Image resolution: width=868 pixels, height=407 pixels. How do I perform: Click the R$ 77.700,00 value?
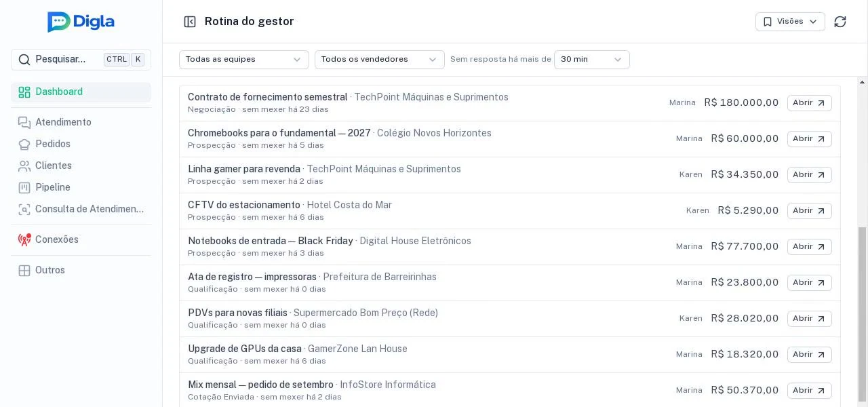745,247
